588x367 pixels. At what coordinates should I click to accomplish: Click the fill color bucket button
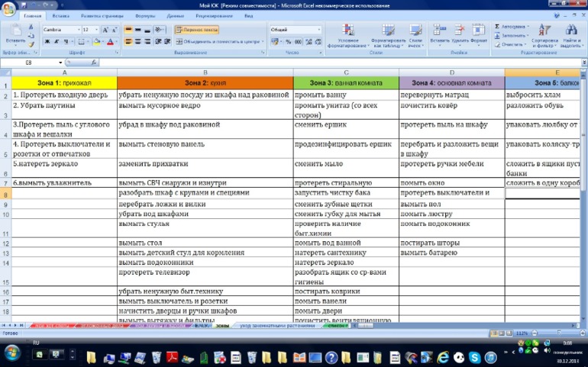[95, 42]
